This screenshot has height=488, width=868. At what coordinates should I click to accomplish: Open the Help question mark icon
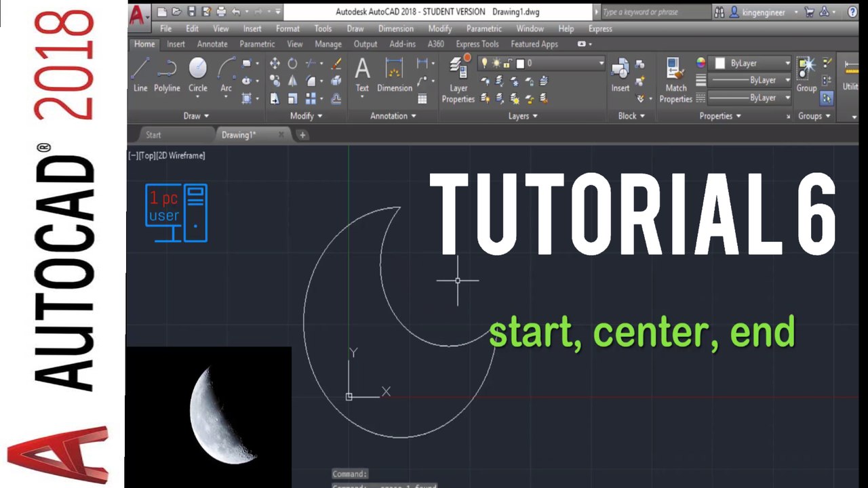point(852,12)
